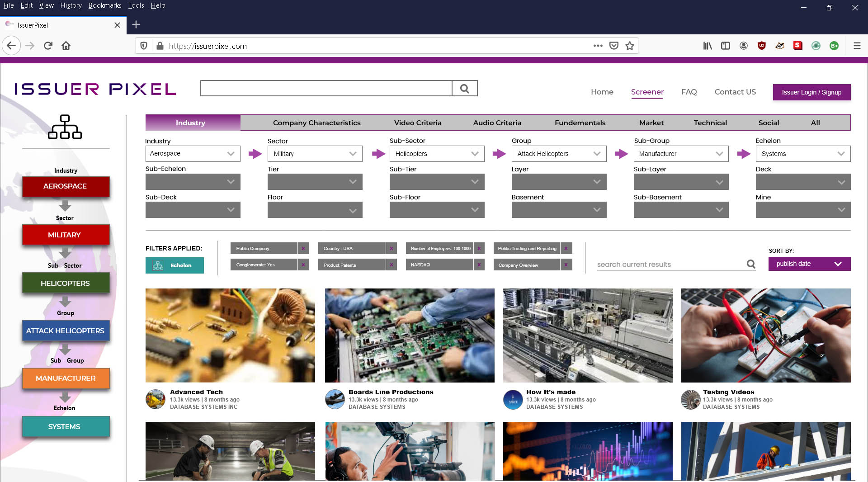Click the main search input field

pos(326,89)
